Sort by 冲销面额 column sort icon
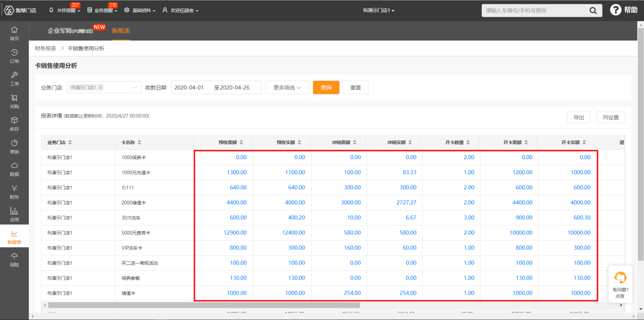The image size is (644, 320). [355, 142]
